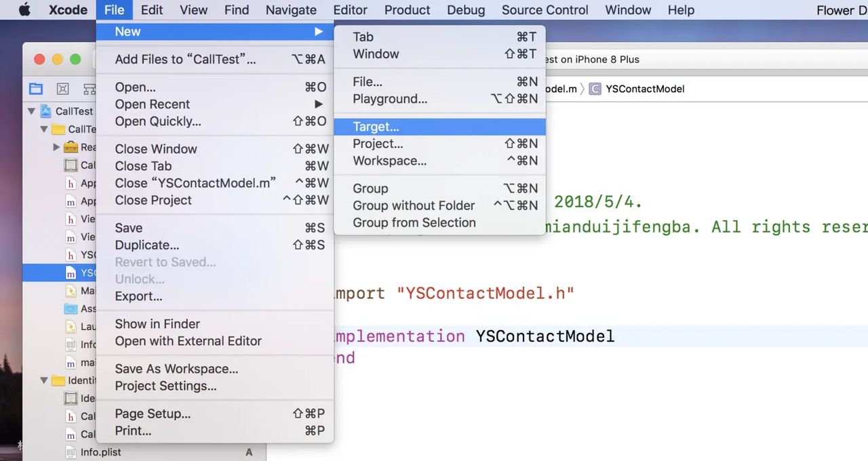The image size is (868, 461).
Task: Select the mai… source file
Action: point(79,363)
